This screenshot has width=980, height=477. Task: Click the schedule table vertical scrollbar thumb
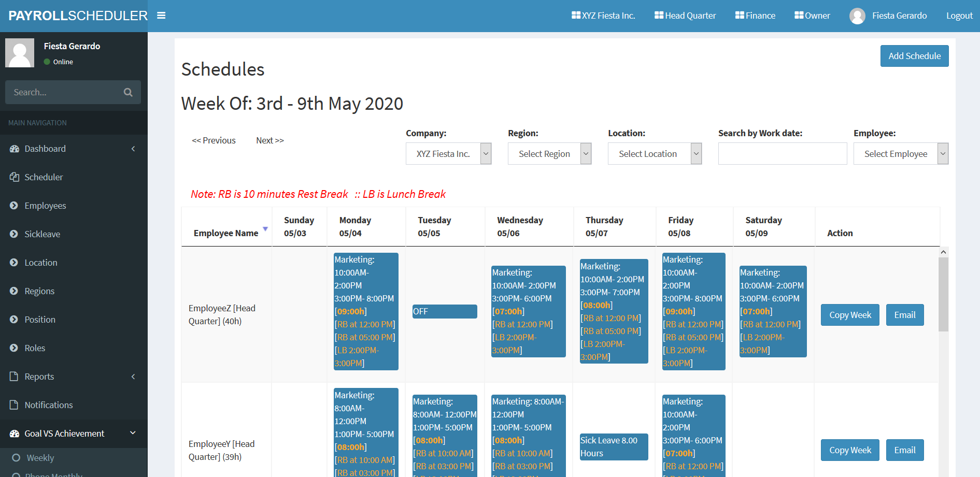(943, 294)
